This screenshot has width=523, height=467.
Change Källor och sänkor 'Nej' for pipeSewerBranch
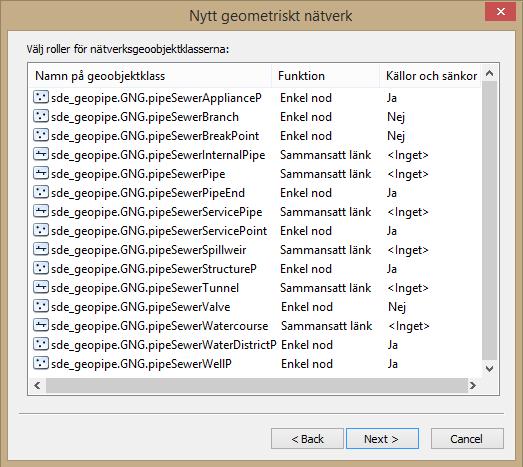coord(396,117)
